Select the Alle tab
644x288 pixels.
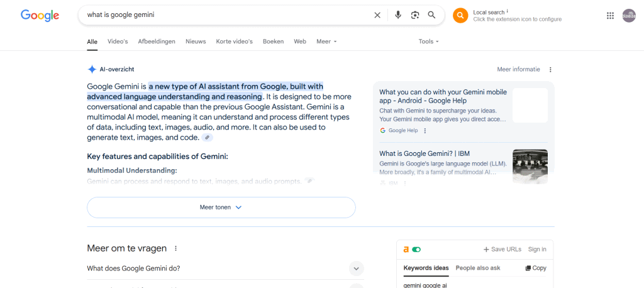tap(92, 42)
